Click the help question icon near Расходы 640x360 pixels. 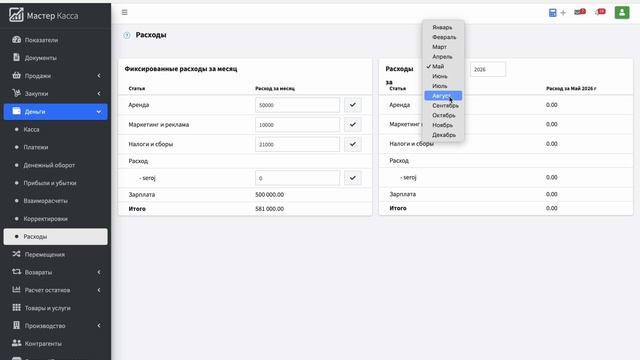(127, 35)
